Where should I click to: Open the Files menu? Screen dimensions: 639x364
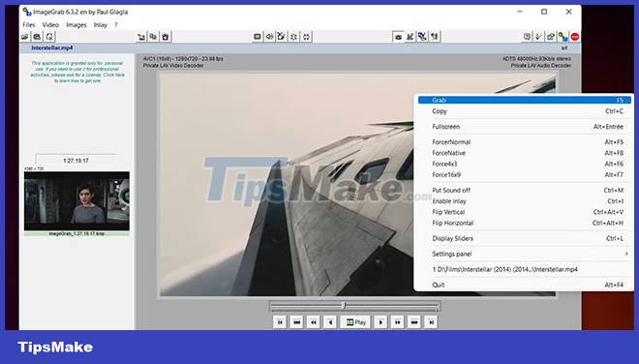click(29, 25)
